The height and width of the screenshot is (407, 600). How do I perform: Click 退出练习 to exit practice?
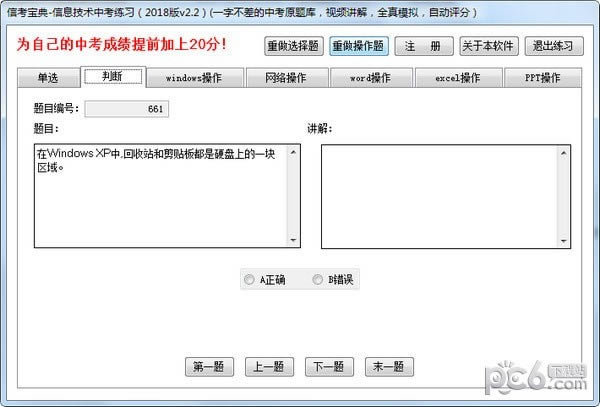click(554, 46)
